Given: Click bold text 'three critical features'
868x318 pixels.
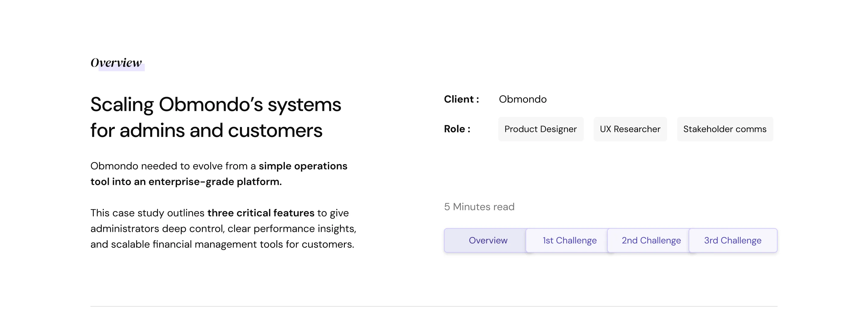Looking at the screenshot, I should tap(261, 213).
